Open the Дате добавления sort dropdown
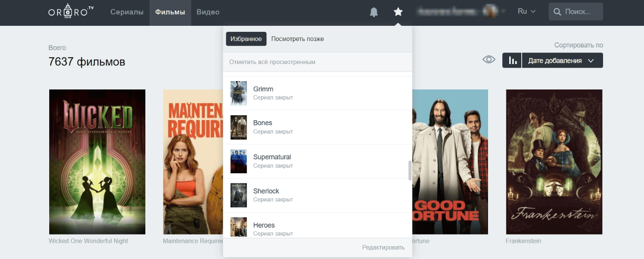 [563, 60]
